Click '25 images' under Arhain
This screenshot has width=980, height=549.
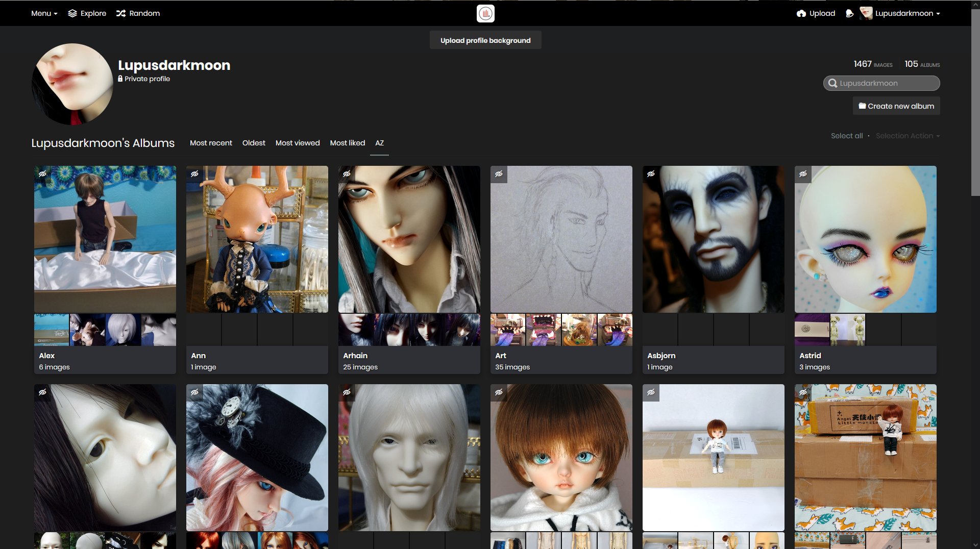[360, 367]
